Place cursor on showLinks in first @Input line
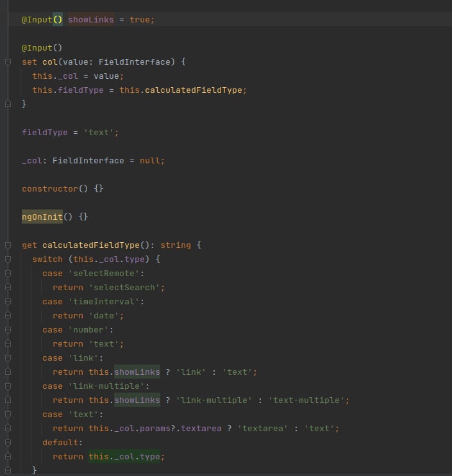Viewport: 452px width, 476px height. tap(91, 20)
